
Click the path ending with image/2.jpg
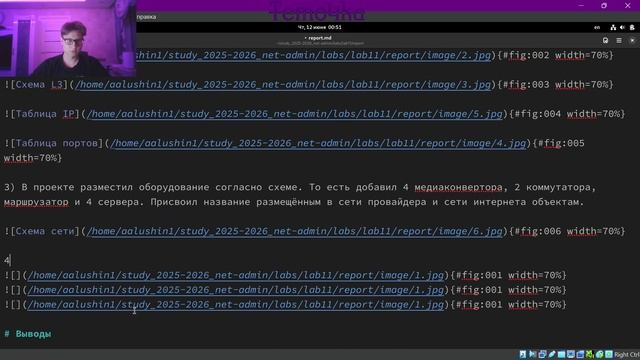click(x=313, y=55)
